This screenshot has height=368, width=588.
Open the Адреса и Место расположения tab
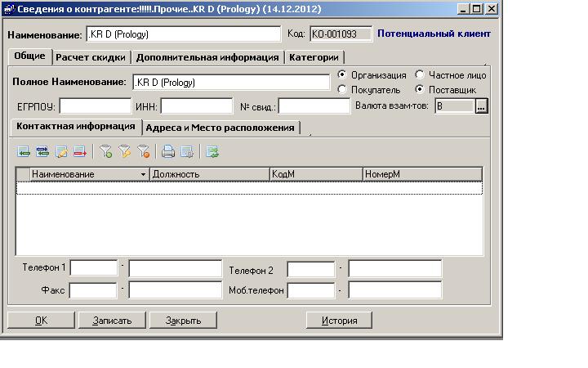pos(220,128)
